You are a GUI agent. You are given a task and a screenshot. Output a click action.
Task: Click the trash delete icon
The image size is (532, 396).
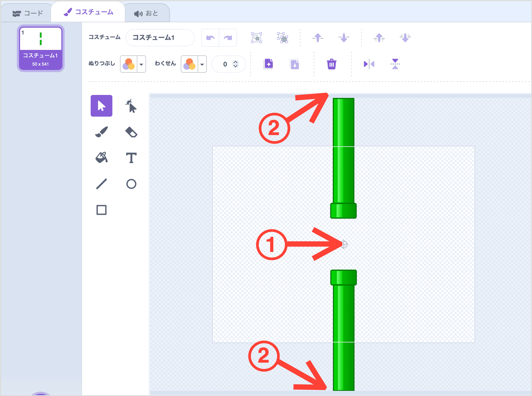point(331,64)
